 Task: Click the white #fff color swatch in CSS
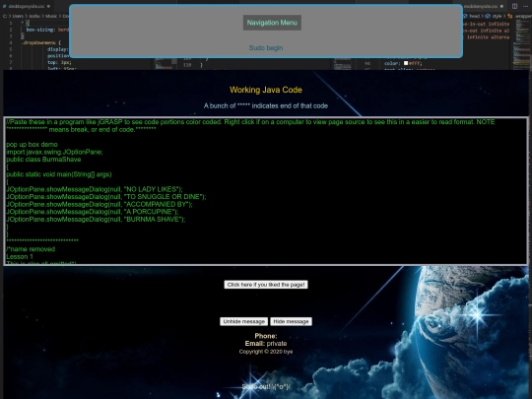point(406,63)
